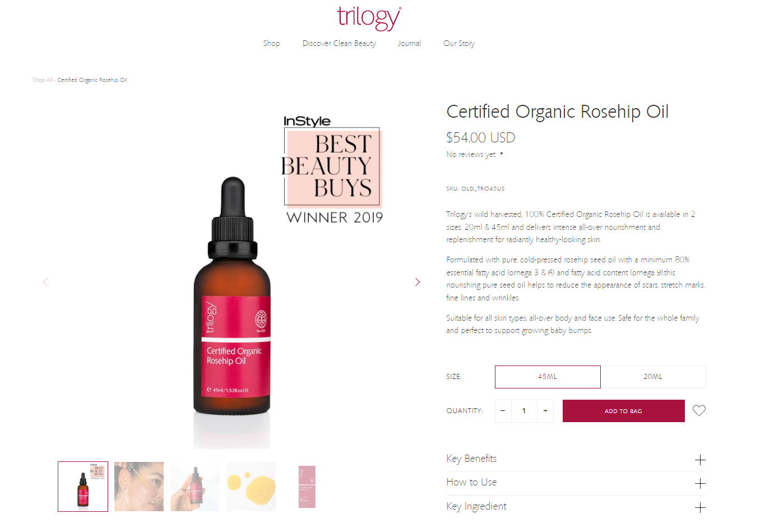Click the heart wishlist icon
774x532 pixels.
699,410
